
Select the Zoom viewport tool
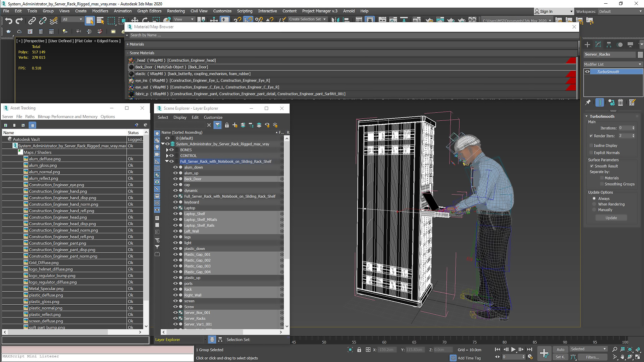[614, 350]
